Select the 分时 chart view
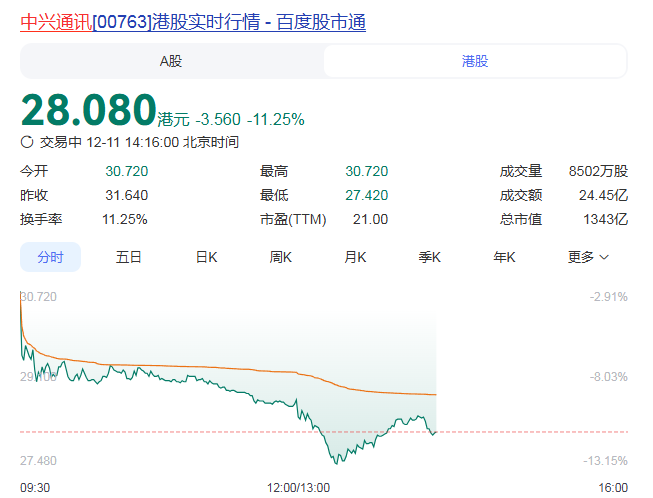The image size is (653, 498). [50, 257]
